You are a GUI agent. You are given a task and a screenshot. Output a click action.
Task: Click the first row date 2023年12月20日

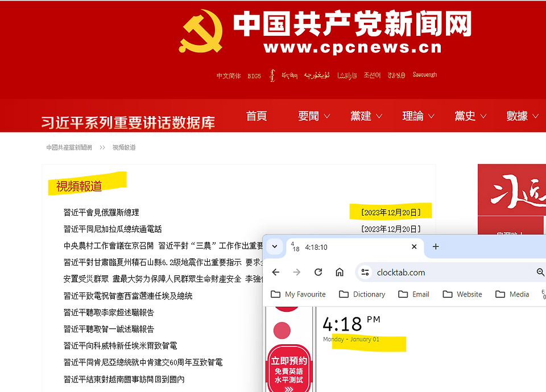pyautogui.click(x=391, y=212)
